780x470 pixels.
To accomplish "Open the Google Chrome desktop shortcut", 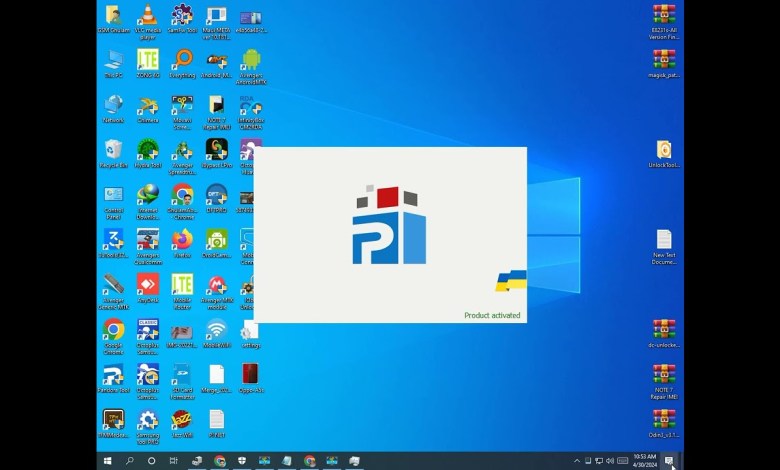I will point(113,331).
